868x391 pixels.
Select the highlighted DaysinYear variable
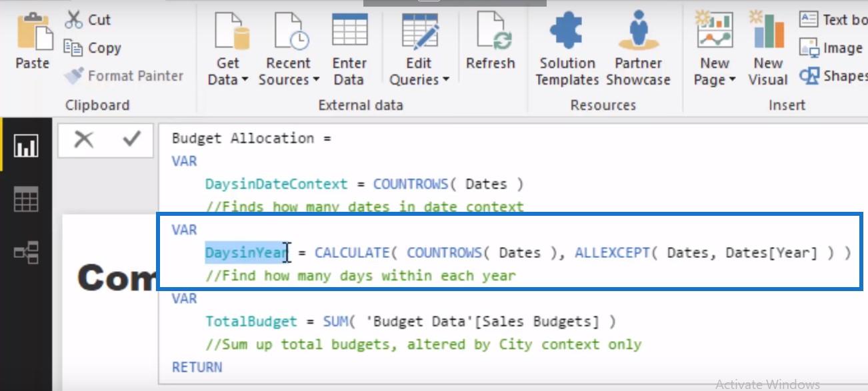click(x=246, y=252)
